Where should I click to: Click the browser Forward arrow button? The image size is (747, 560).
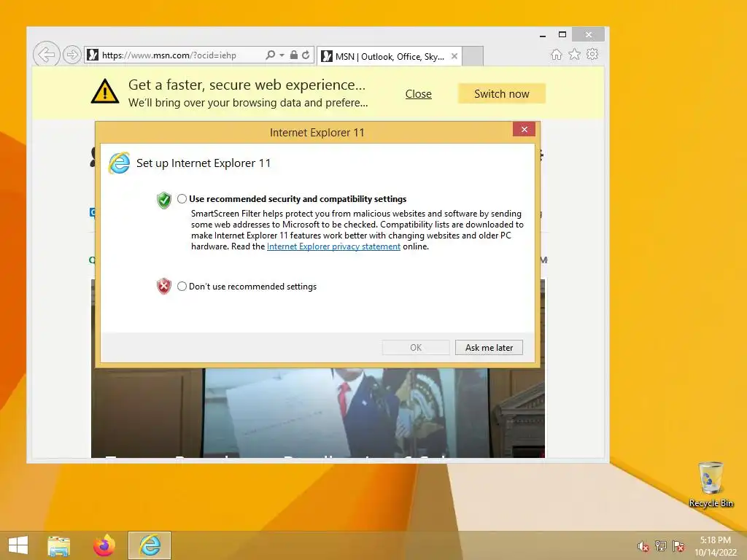[72, 55]
